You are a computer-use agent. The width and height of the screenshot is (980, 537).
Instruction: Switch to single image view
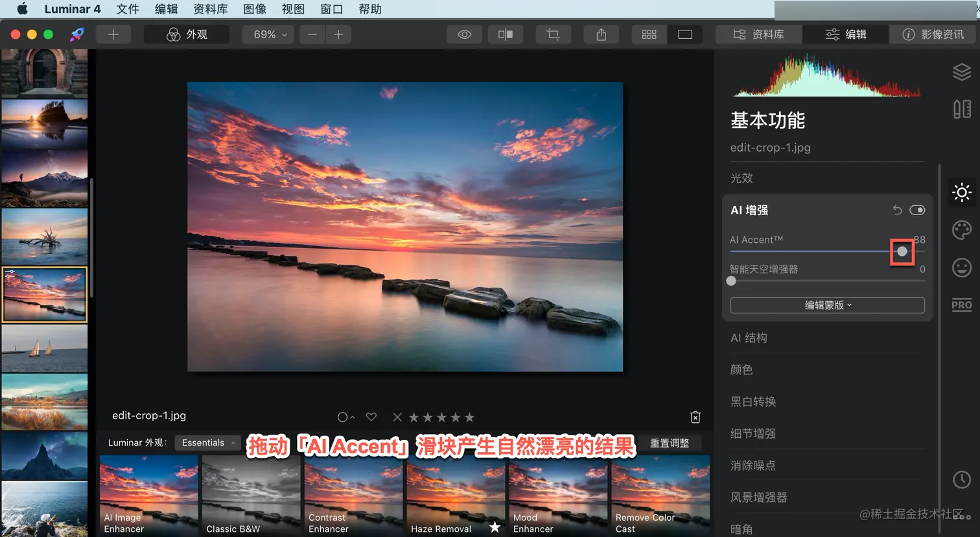pos(685,34)
